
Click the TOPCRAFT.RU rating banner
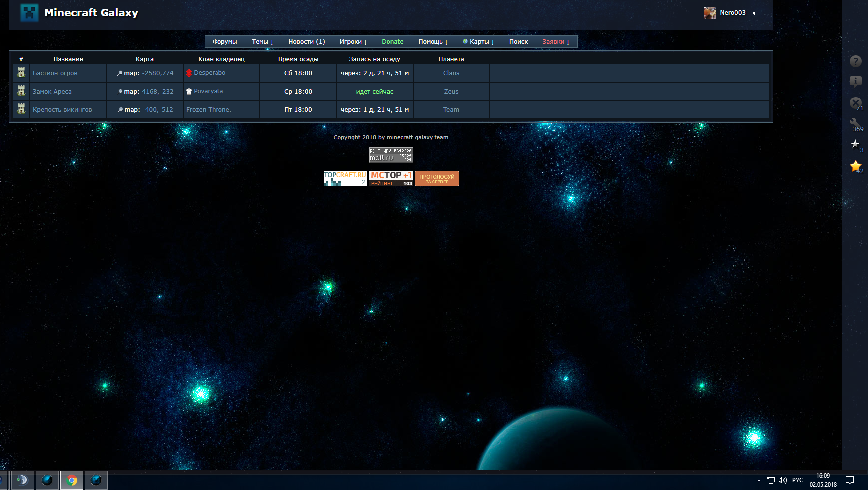pos(345,179)
